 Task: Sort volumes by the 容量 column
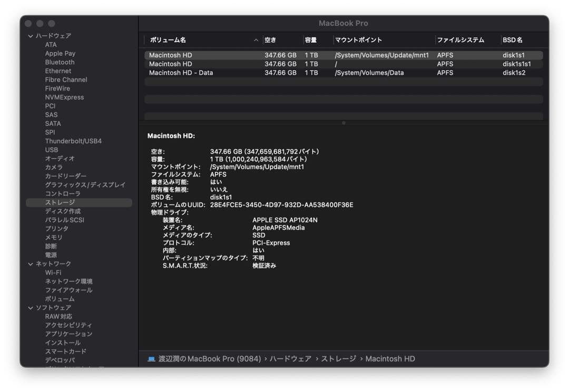click(x=311, y=40)
